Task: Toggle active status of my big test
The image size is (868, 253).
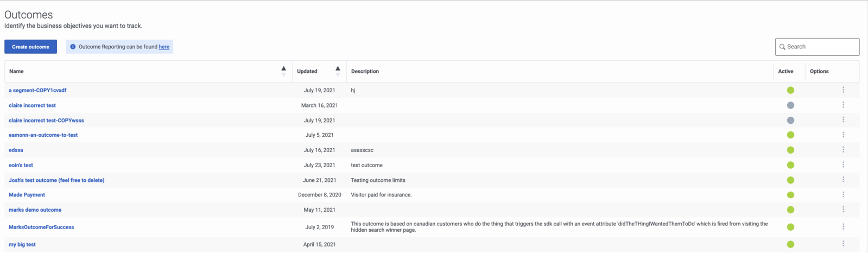Action: (790, 244)
